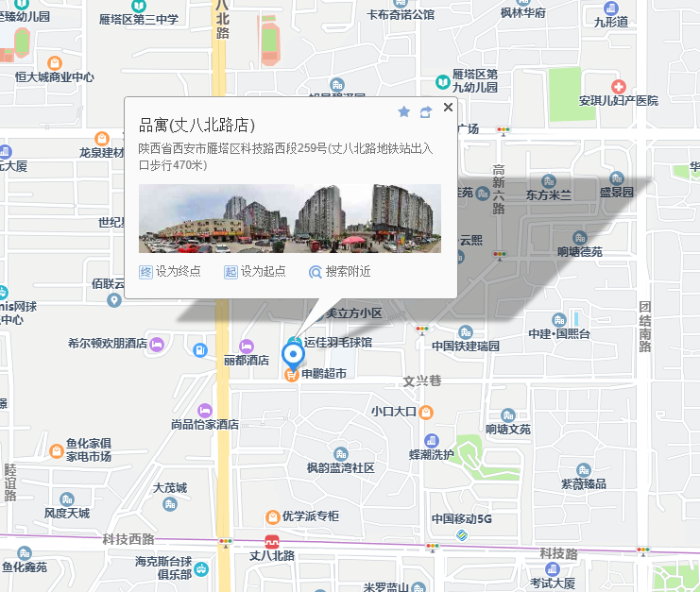The width and height of the screenshot is (700, 592).
Task: Click the 团结南路 road label
Action: tap(644, 327)
